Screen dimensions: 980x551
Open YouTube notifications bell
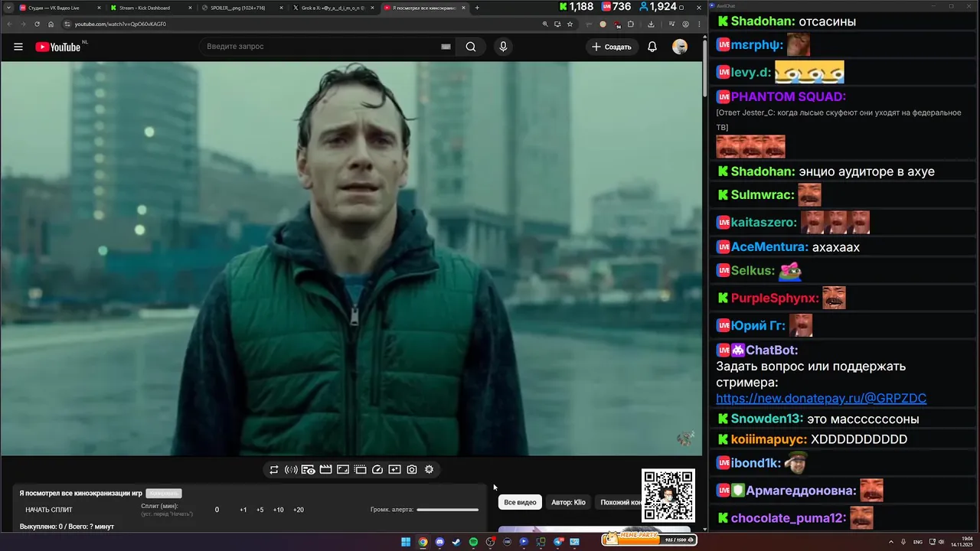click(652, 47)
